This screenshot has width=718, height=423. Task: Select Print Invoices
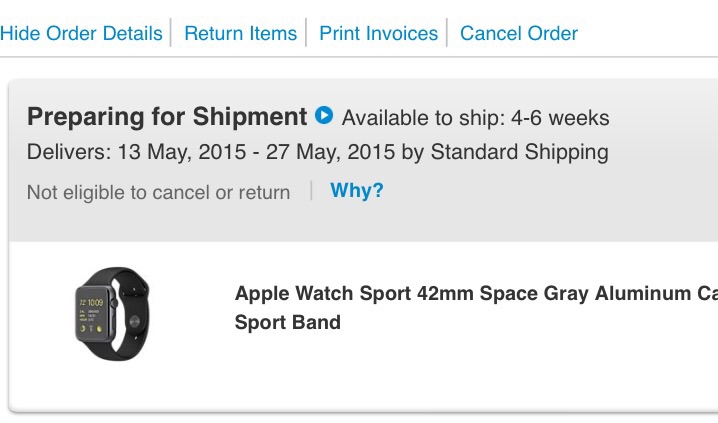pos(378,33)
